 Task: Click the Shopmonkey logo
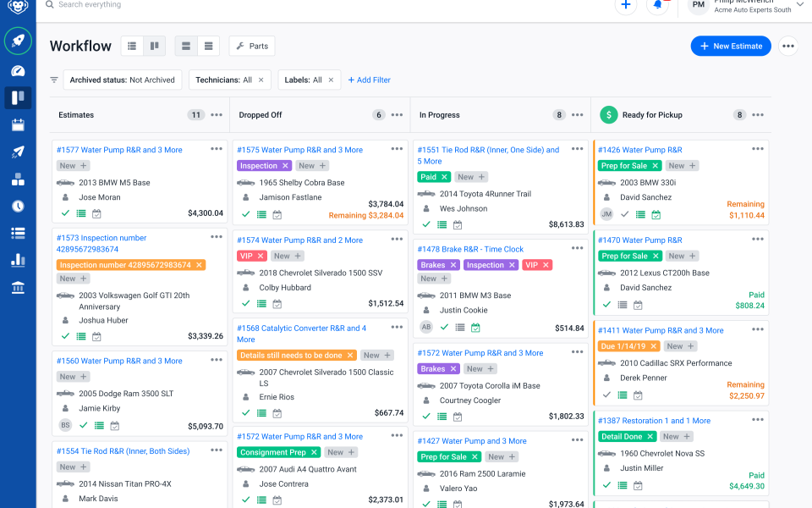click(x=18, y=6)
